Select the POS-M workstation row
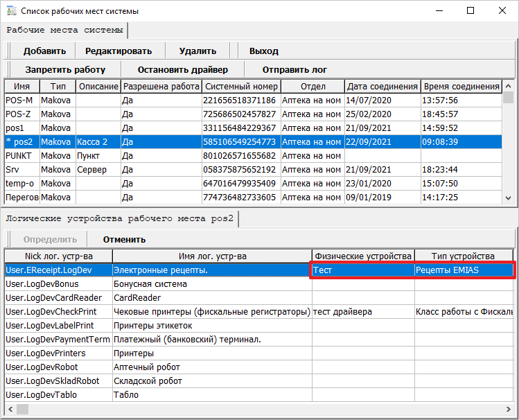519x420 pixels. coord(22,100)
